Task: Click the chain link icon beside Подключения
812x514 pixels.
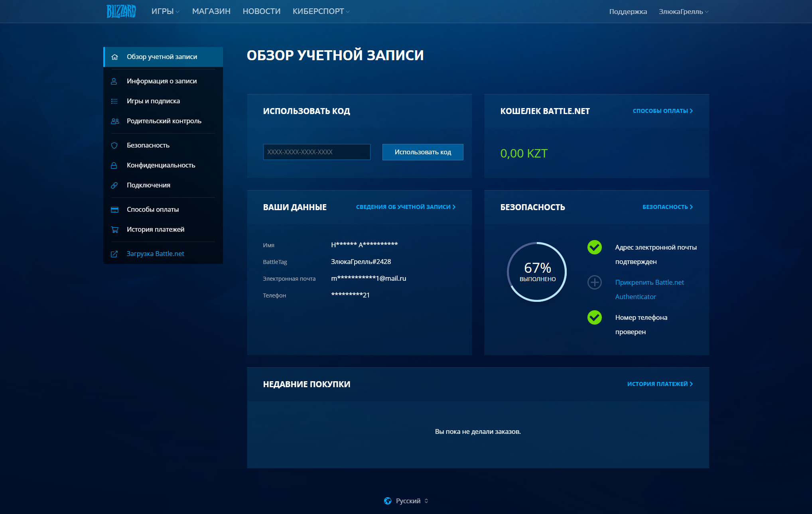Action: click(x=114, y=185)
